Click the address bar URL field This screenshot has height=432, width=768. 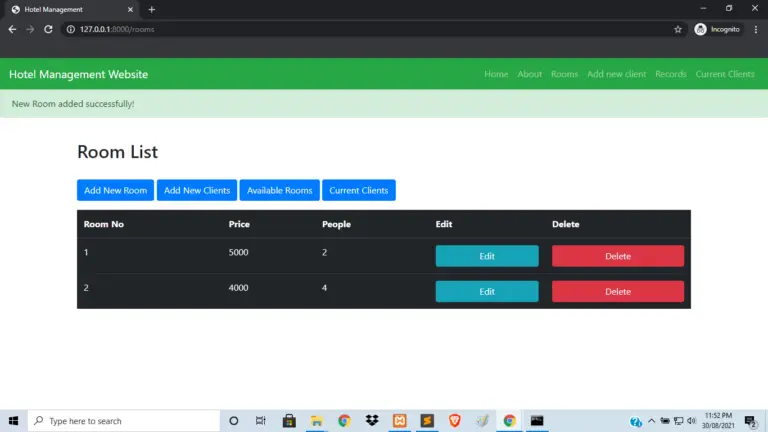[372, 29]
